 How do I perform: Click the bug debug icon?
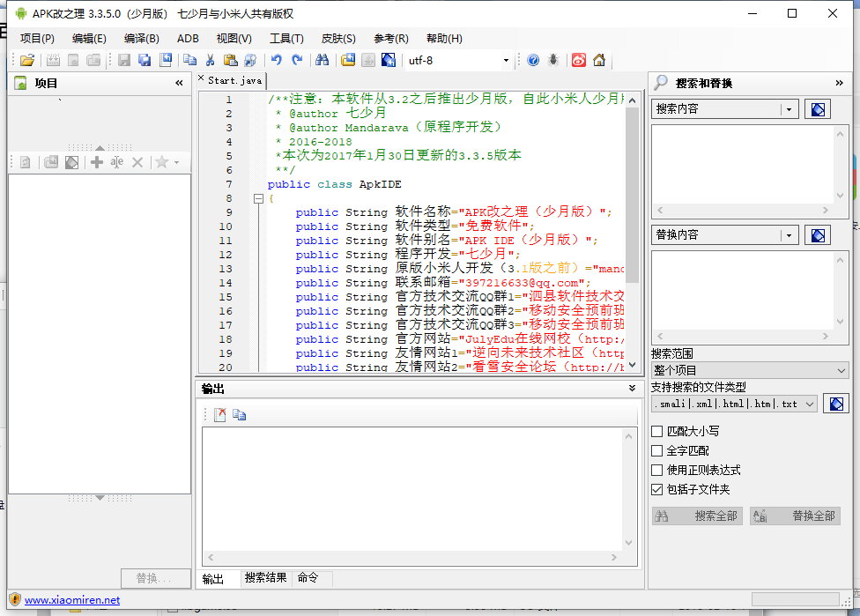(x=553, y=60)
